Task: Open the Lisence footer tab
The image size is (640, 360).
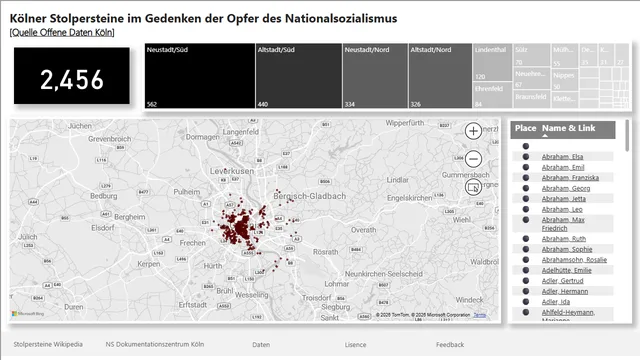Action: pyautogui.click(x=355, y=344)
